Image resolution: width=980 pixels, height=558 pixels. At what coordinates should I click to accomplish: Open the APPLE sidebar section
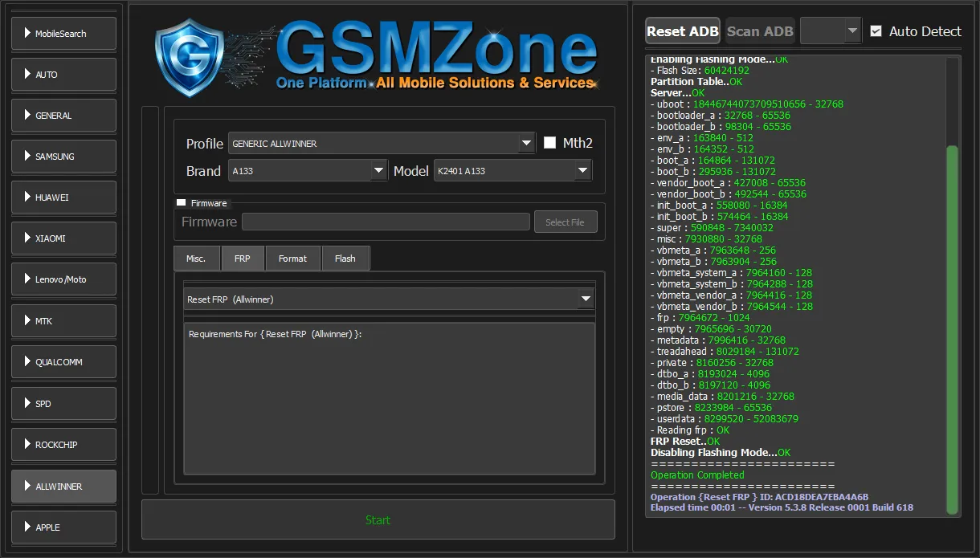coord(63,527)
